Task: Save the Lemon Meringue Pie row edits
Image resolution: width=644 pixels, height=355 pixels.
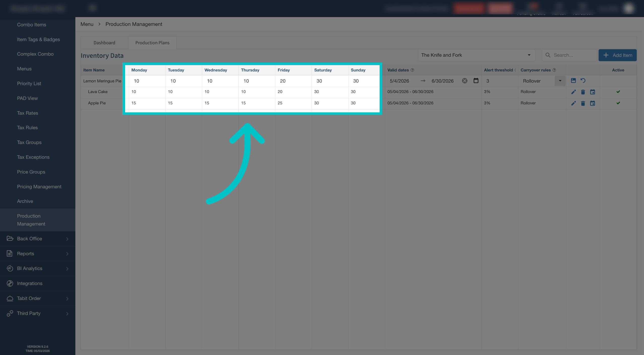Action: [573, 81]
